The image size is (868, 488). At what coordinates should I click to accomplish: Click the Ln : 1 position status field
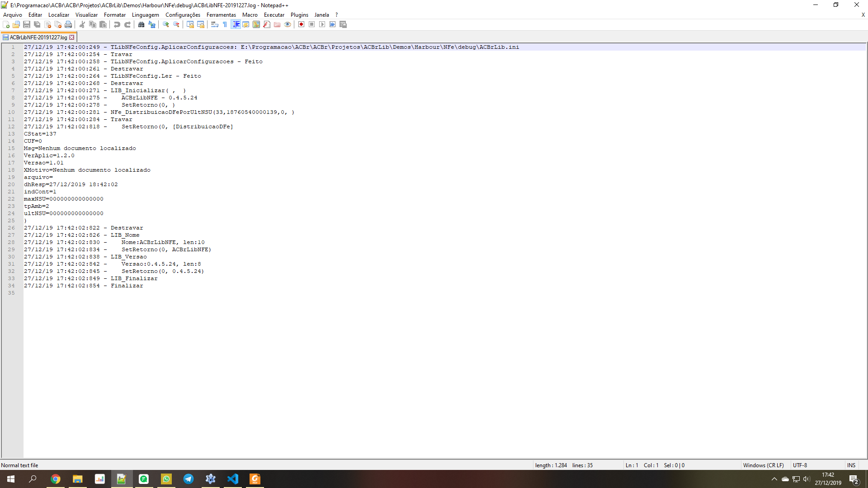tap(632, 465)
